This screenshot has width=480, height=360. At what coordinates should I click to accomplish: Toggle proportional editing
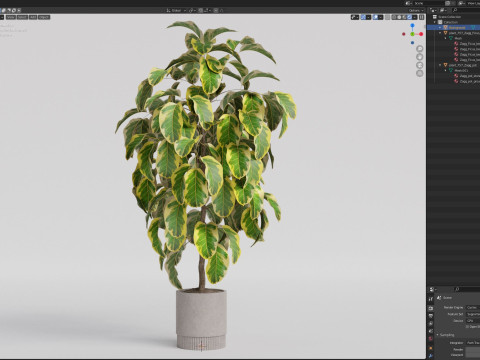tap(216, 10)
